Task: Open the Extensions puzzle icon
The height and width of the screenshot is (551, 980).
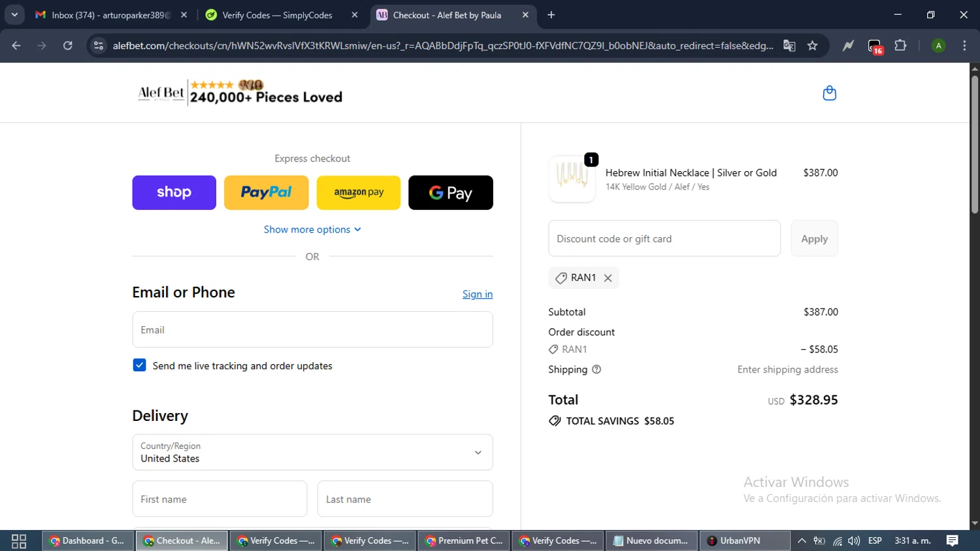Action: (900, 46)
